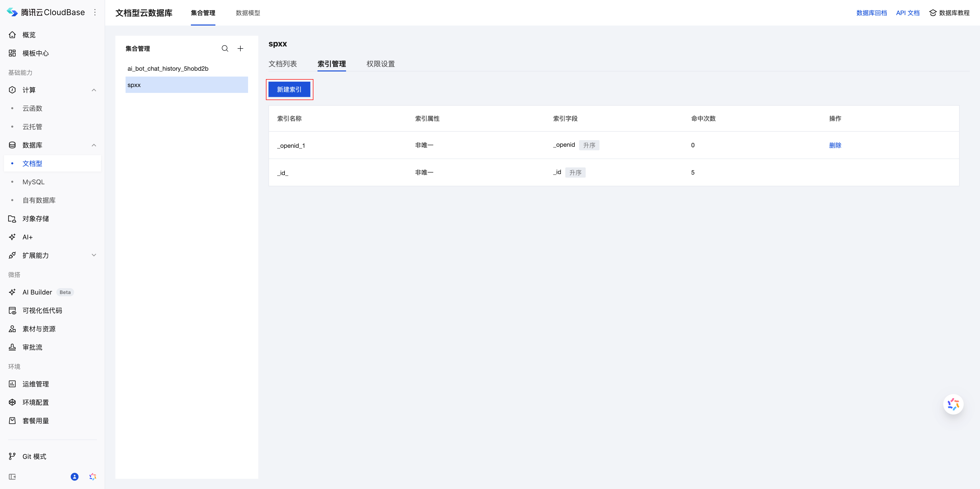The height and width of the screenshot is (489, 980).
Task: Open the 数据库回档 link
Action: click(871, 13)
